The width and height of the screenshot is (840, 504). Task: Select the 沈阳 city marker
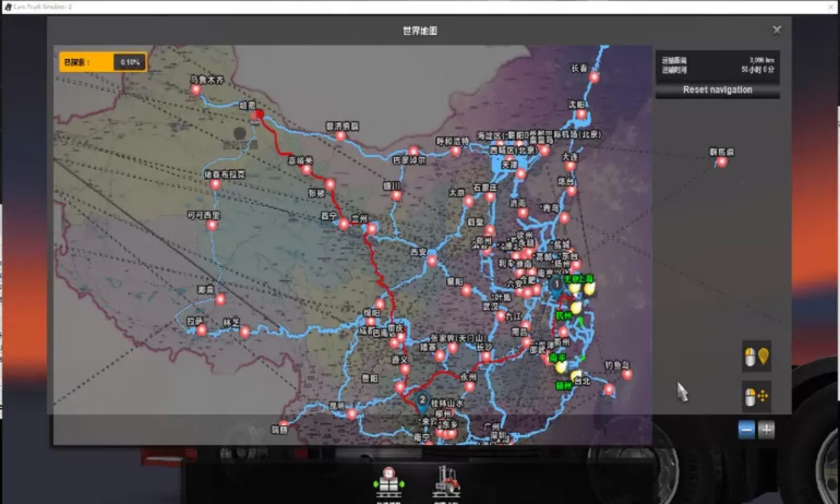(x=581, y=114)
